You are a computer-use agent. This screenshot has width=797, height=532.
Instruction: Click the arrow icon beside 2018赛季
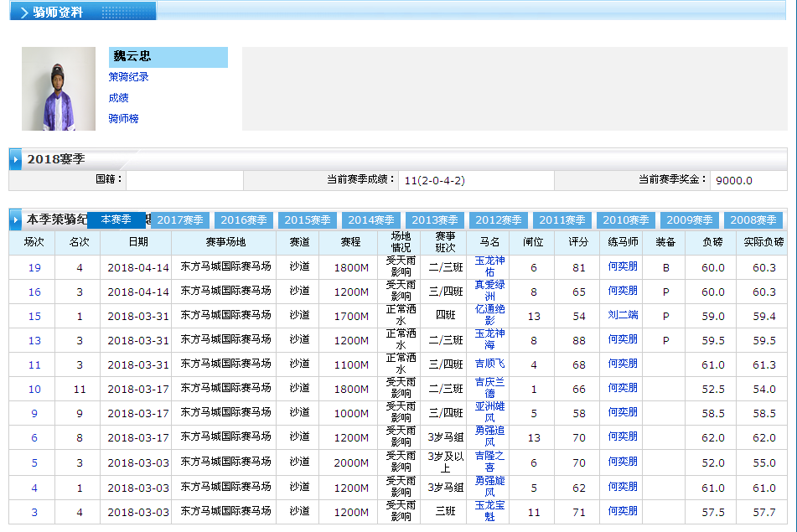pos(15,159)
